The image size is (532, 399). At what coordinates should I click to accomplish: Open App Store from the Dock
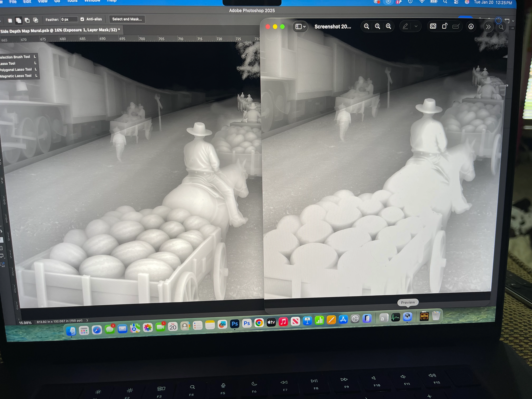tap(343, 319)
